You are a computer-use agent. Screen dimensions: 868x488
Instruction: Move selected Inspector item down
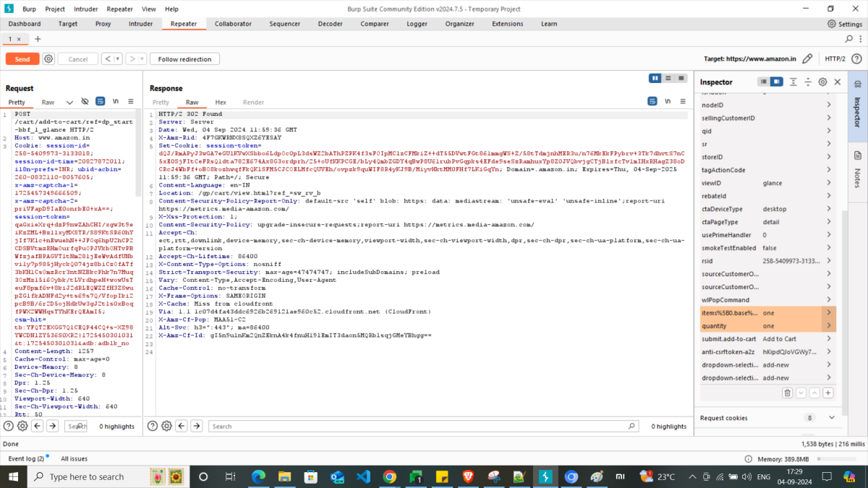point(801,393)
